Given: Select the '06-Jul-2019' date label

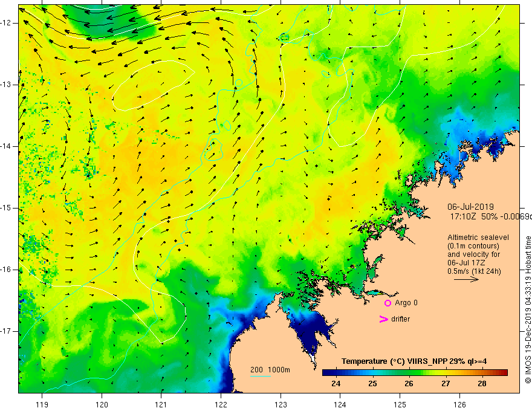Looking at the screenshot, I should [x=470, y=207].
